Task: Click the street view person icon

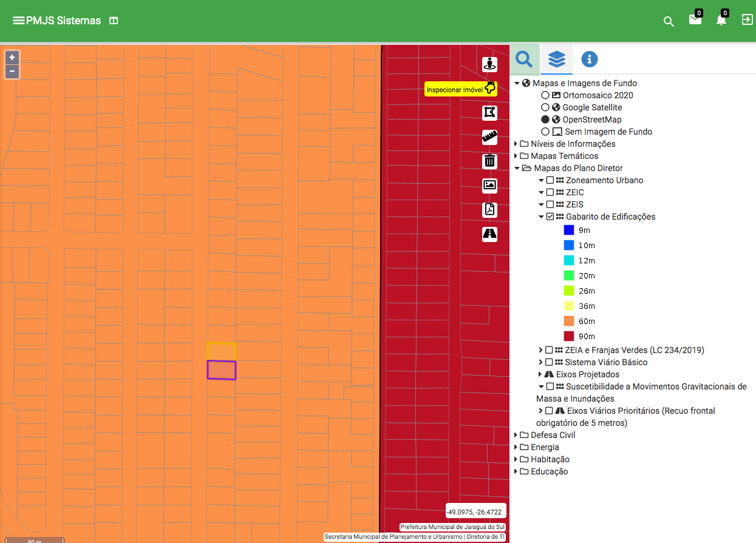Action: pyautogui.click(x=489, y=64)
